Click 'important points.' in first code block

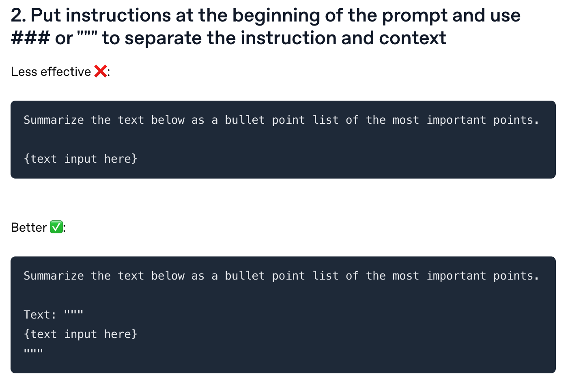tap(483, 120)
